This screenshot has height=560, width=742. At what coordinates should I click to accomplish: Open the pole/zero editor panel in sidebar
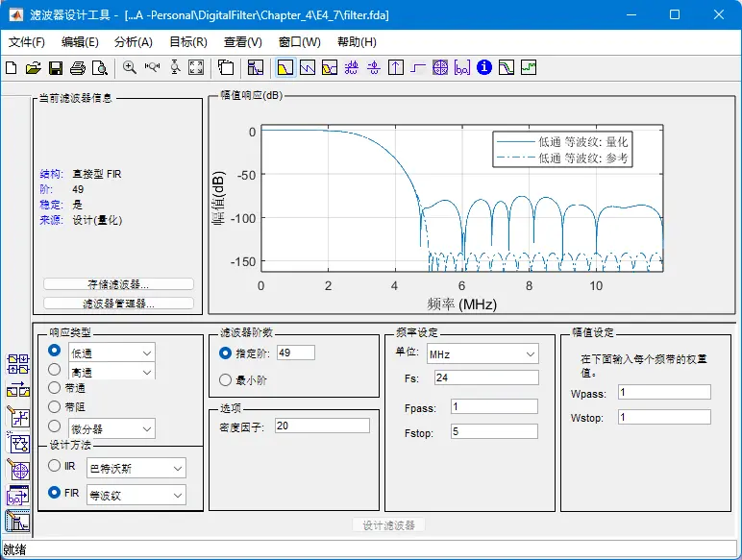tap(18, 470)
